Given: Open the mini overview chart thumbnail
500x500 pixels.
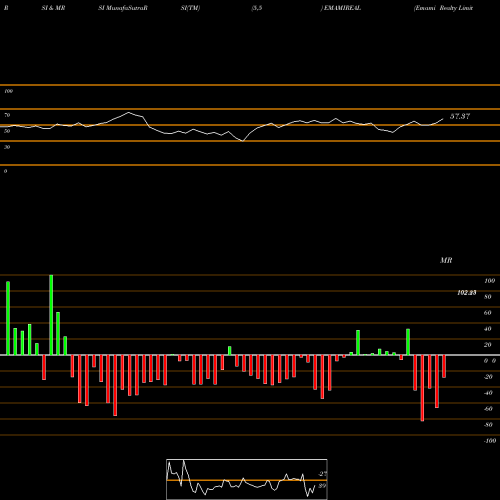Looking at the screenshot, I should (247, 479).
